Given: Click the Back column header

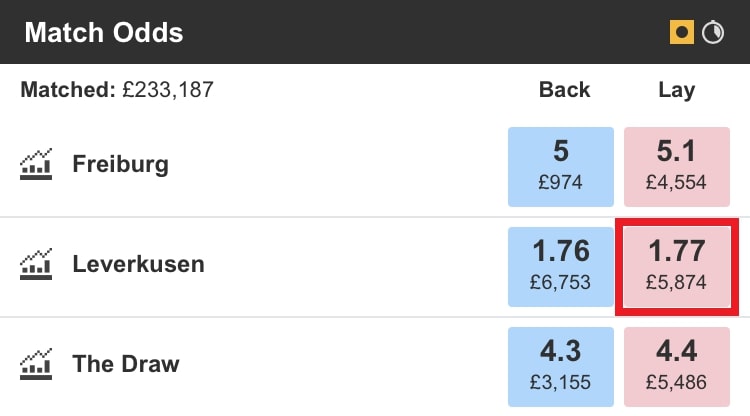Looking at the screenshot, I should [565, 90].
